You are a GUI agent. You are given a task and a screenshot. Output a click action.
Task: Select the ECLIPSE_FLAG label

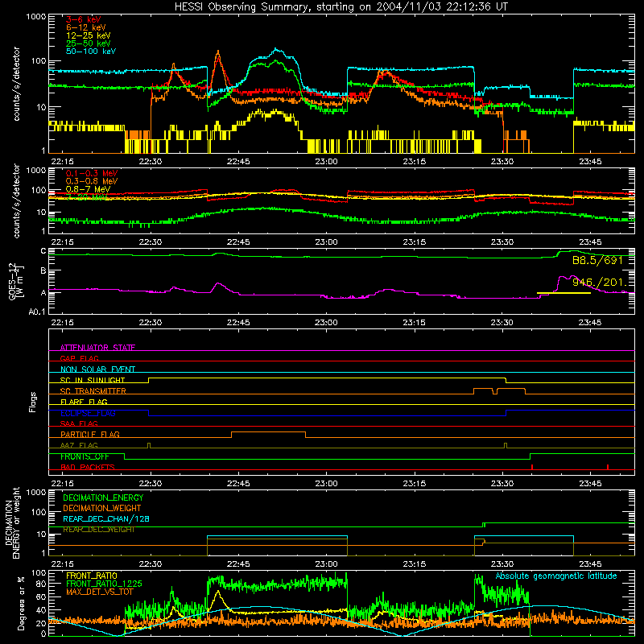pyautogui.click(x=88, y=413)
